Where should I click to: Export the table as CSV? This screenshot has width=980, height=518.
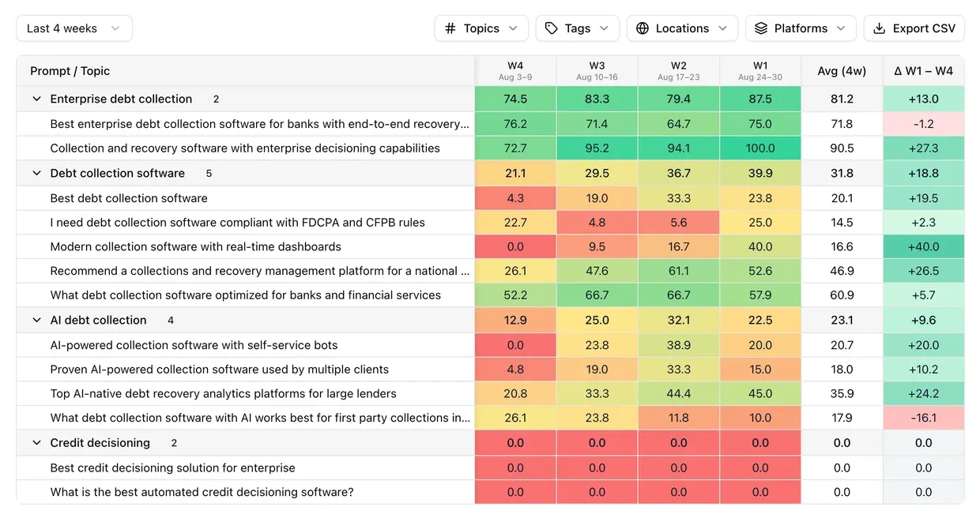click(x=914, y=28)
